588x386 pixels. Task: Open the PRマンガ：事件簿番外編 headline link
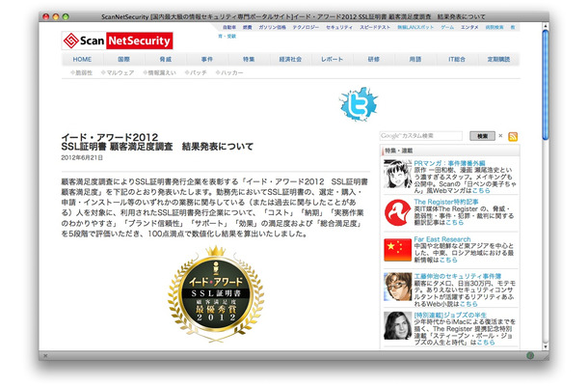pyautogui.click(x=449, y=163)
